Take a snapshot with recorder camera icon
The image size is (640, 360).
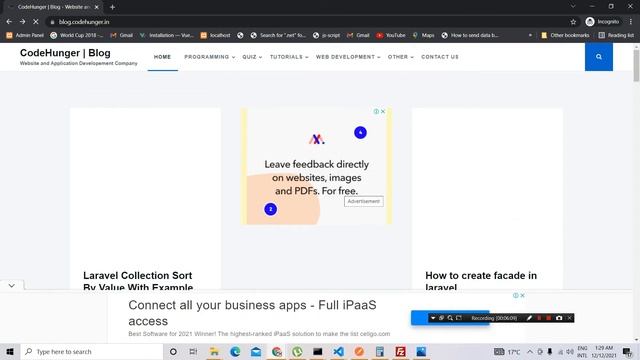tap(559, 318)
